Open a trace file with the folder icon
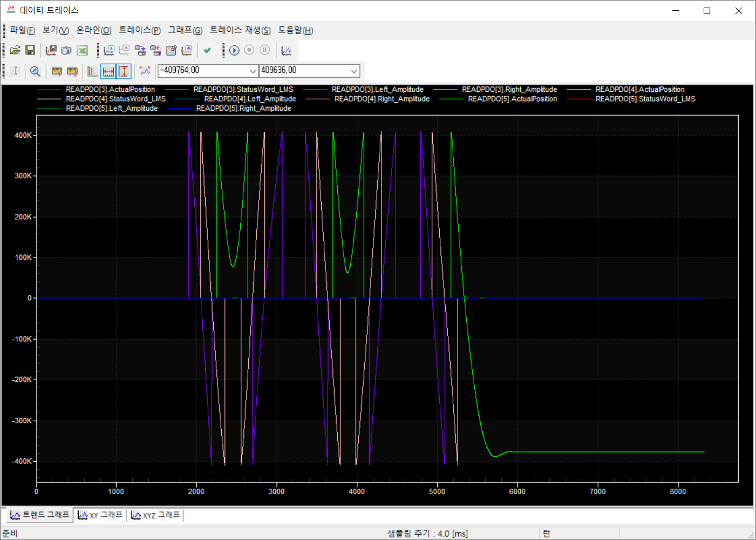Screen dimensions: 756x540 (x=15, y=50)
